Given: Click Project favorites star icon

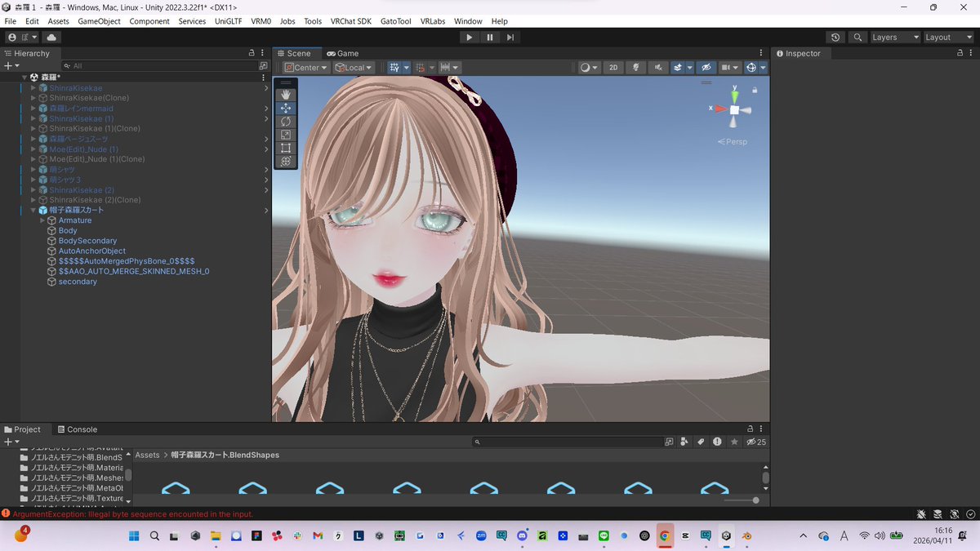Looking at the screenshot, I should tap(734, 442).
